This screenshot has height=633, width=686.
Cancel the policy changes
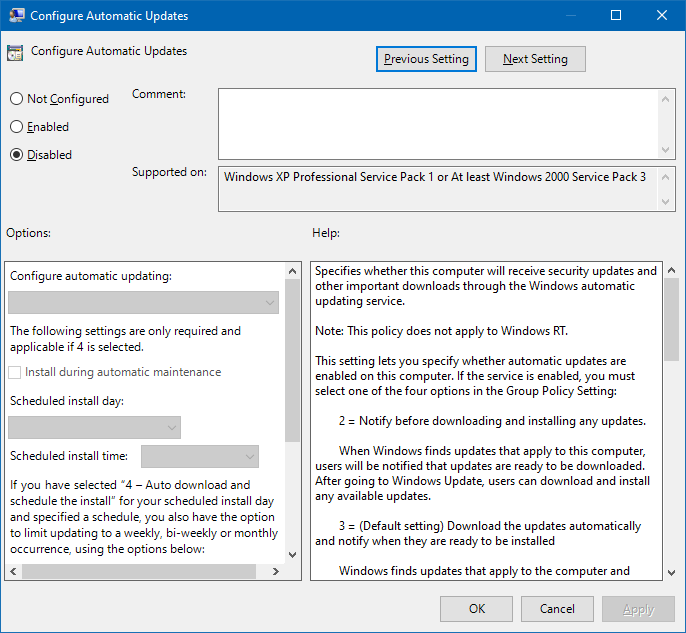coord(557,608)
